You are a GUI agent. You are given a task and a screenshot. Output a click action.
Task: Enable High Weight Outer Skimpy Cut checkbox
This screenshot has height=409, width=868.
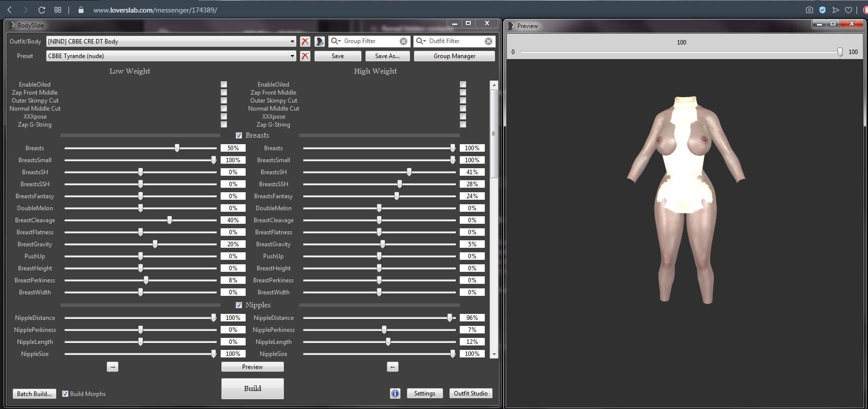(463, 101)
